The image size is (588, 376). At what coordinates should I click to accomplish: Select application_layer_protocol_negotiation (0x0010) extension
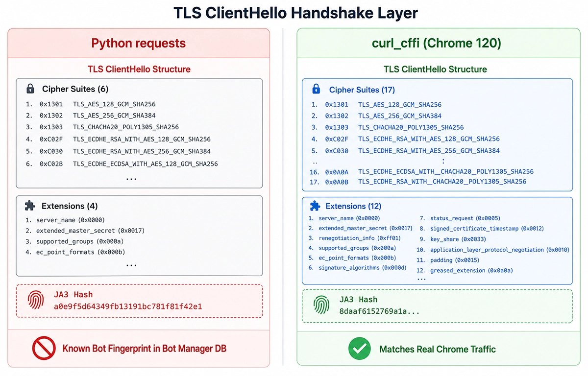coord(500,250)
